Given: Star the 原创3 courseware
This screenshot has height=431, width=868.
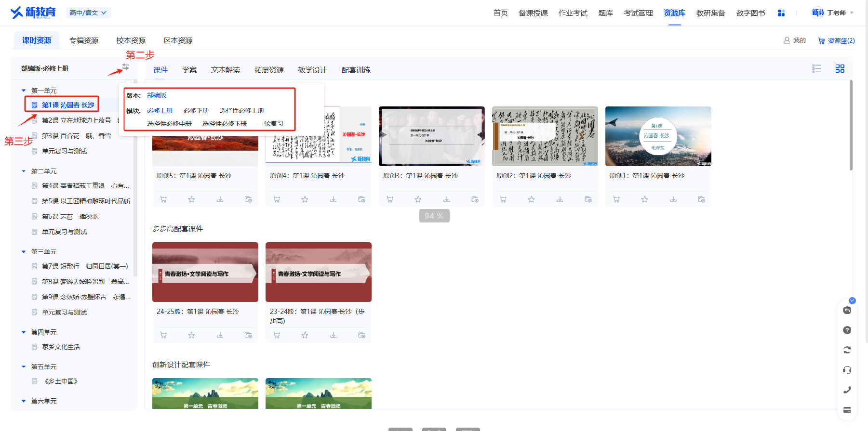Looking at the screenshot, I should [418, 199].
